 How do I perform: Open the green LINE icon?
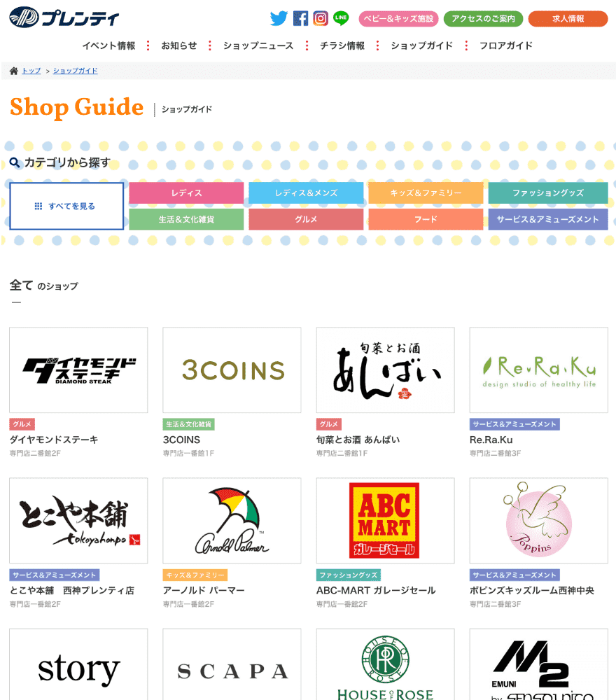tap(341, 18)
